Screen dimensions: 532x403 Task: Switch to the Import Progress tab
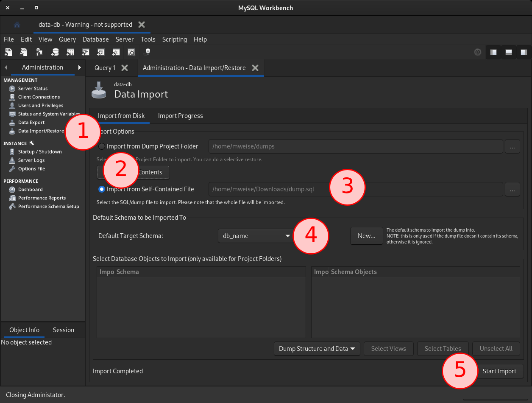tap(180, 116)
